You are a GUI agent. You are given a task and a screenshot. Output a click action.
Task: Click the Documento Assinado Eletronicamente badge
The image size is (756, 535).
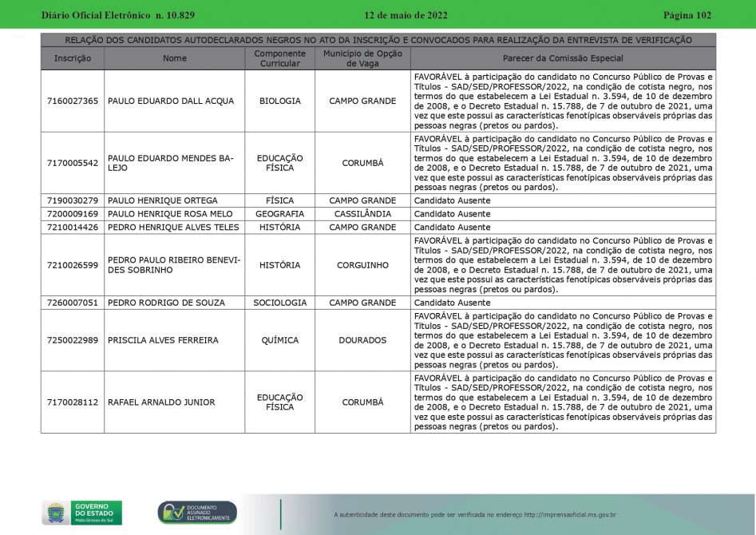(x=197, y=513)
